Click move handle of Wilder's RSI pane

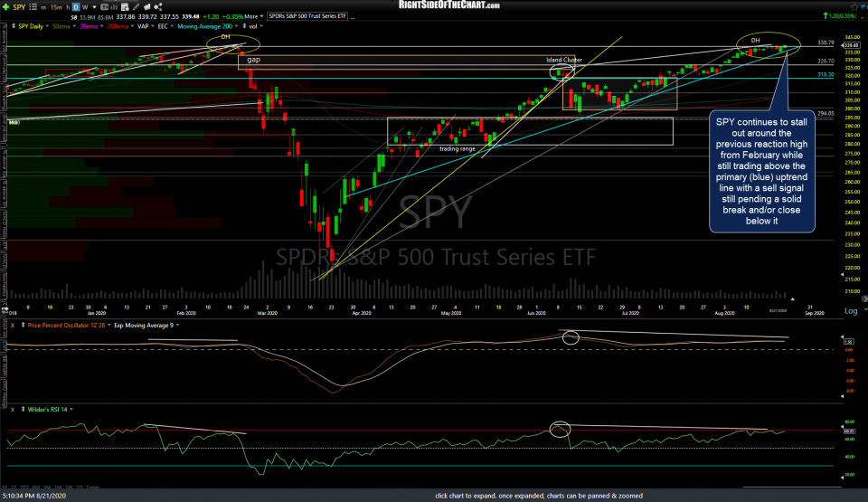tap(23, 410)
